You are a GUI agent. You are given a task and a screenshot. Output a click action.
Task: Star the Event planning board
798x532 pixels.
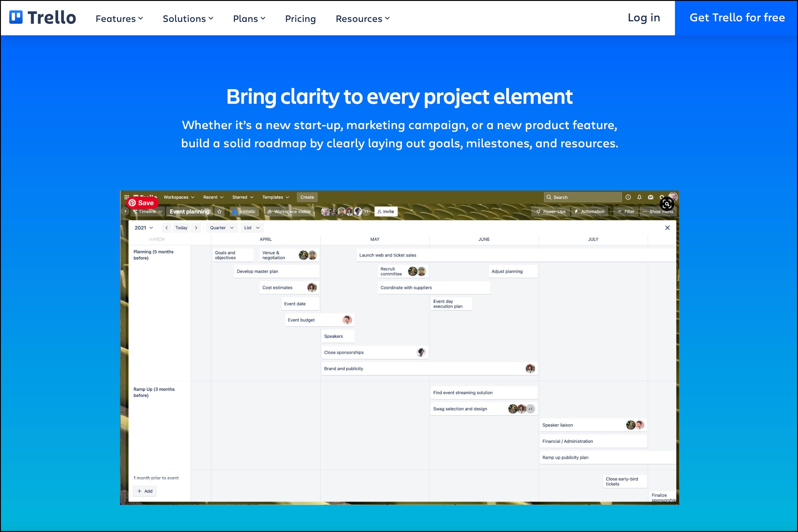(219, 212)
